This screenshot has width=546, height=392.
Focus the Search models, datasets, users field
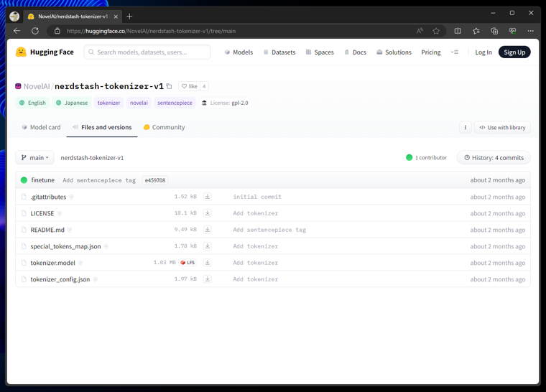tap(147, 52)
